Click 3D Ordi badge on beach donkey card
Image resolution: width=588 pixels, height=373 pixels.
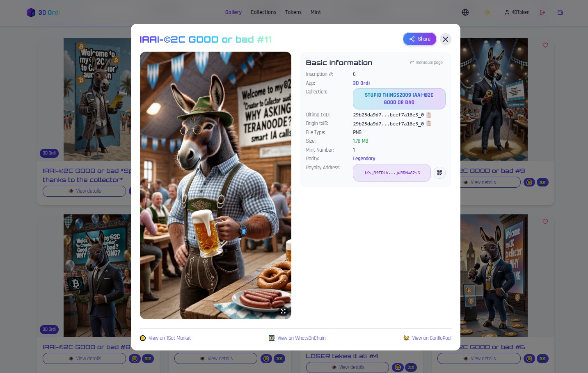click(x=49, y=153)
